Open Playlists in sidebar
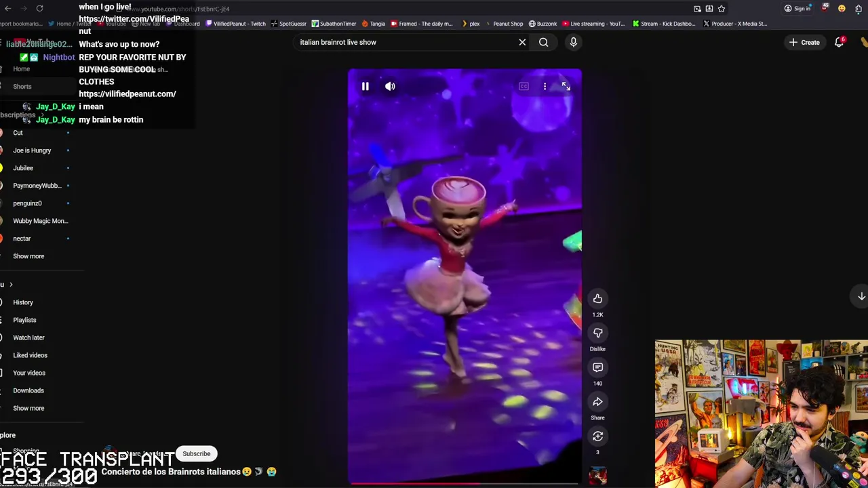Viewport: 868px width, 488px height. [24, 320]
